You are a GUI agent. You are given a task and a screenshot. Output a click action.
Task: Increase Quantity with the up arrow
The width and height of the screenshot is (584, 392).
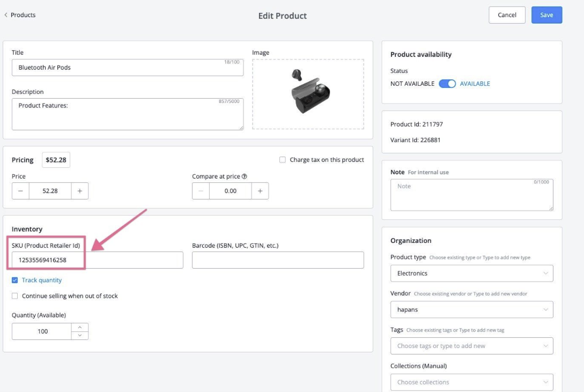[80, 327]
